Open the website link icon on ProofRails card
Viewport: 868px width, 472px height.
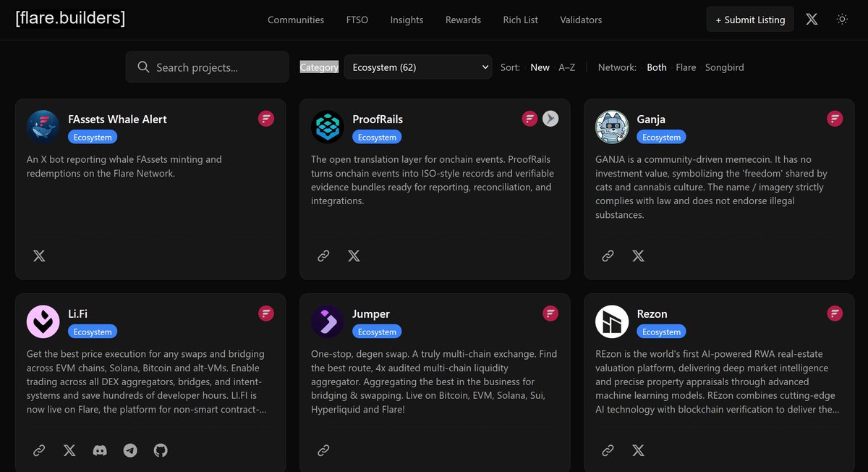pyautogui.click(x=323, y=256)
